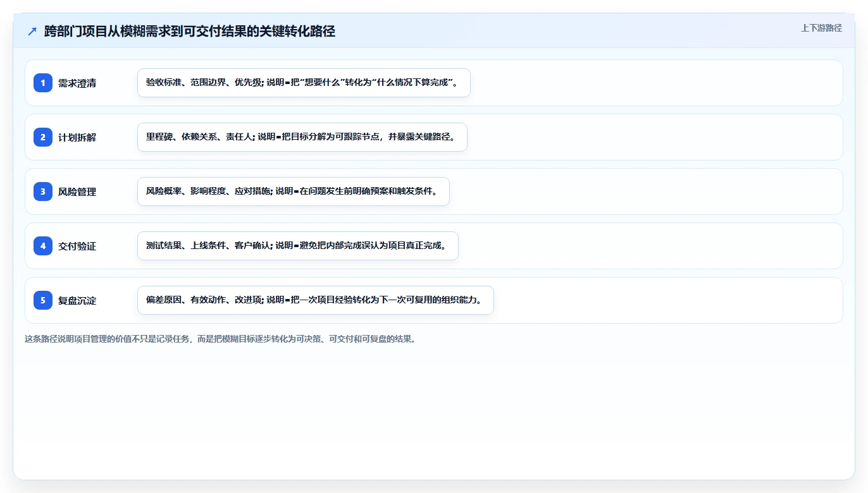Click the step 3 number badge
The image size is (868, 493).
click(43, 192)
